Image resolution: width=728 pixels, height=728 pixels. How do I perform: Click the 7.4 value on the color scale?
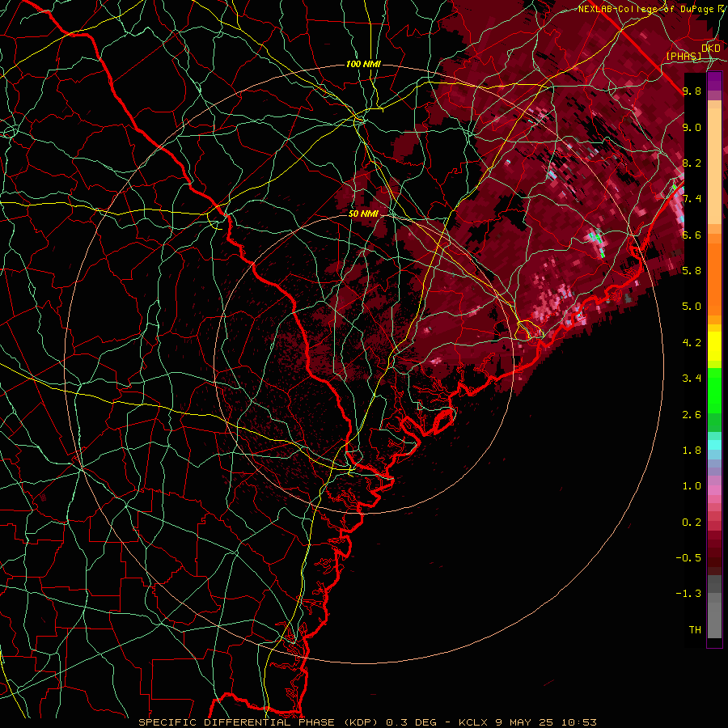tap(692, 199)
